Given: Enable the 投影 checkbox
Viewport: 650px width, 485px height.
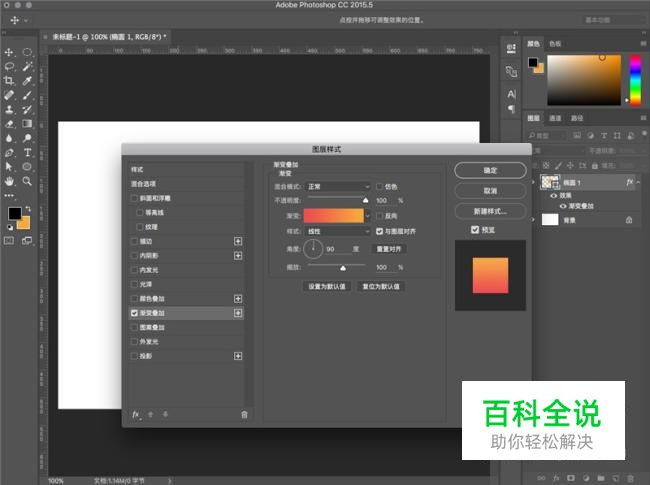Looking at the screenshot, I should 134,356.
